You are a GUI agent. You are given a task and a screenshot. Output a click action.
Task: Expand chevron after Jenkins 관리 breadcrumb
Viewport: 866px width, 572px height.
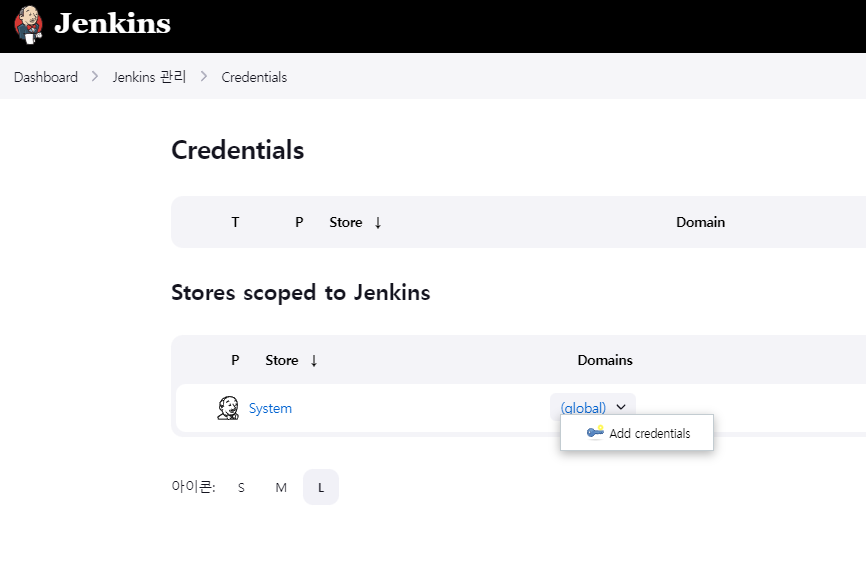(x=204, y=76)
